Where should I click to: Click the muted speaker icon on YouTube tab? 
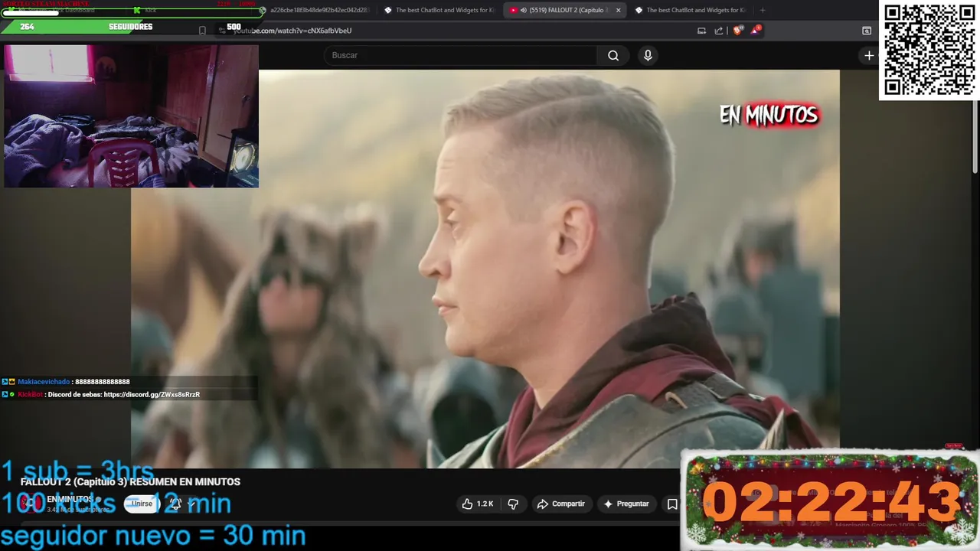524,10
